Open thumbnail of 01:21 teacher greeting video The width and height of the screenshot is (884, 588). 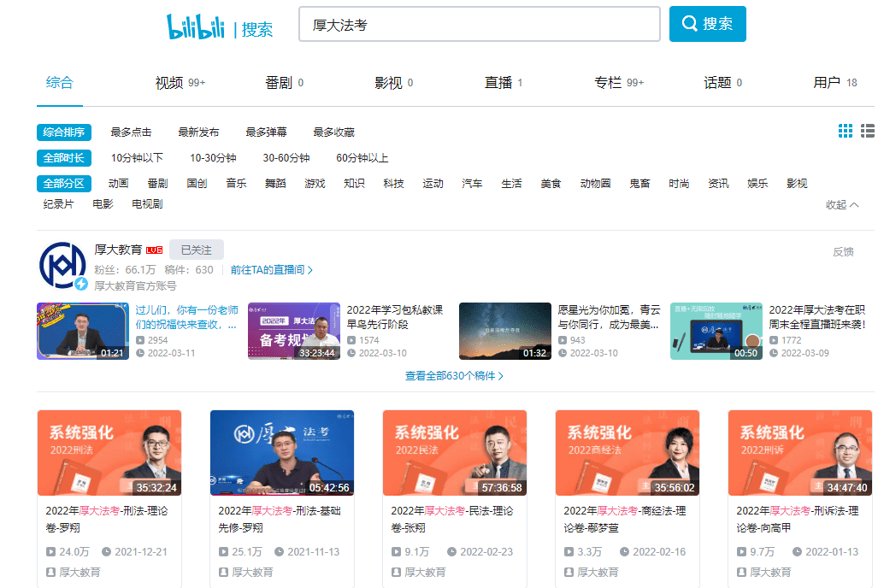(83, 331)
